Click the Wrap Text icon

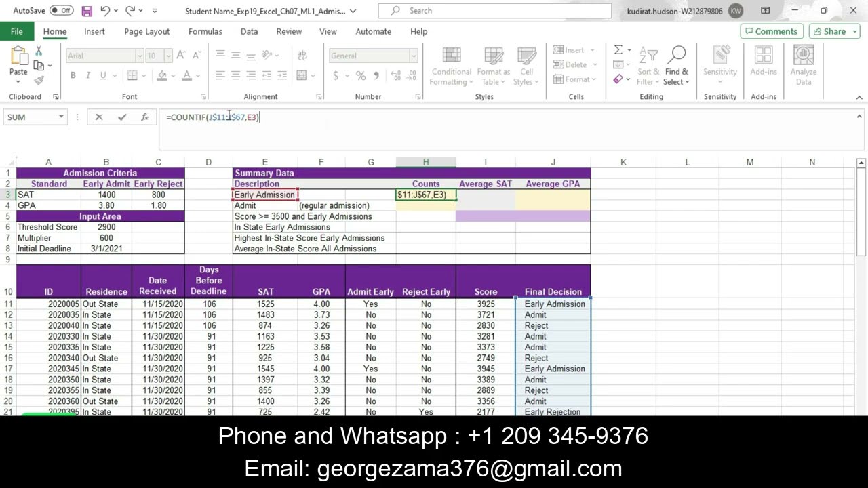[302, 56]
